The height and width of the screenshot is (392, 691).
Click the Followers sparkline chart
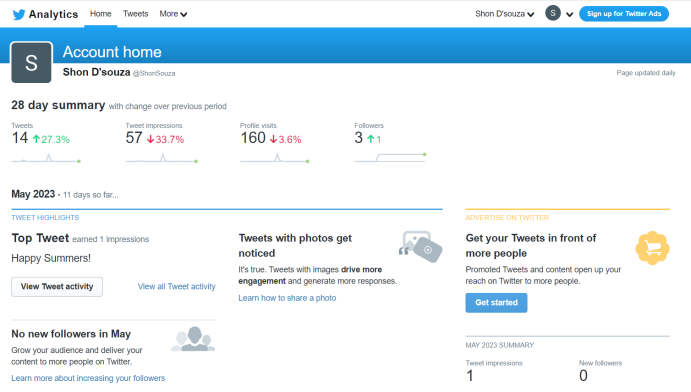click(390, 157)
